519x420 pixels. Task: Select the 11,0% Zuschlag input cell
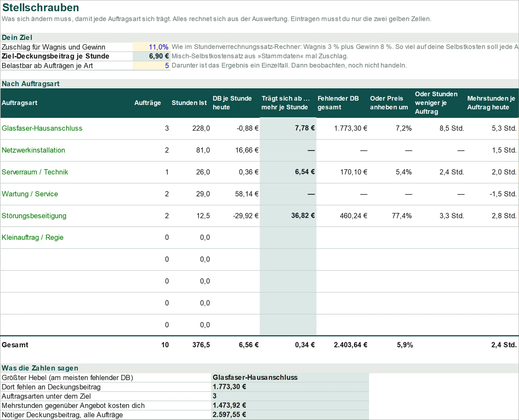pos(151,47)
